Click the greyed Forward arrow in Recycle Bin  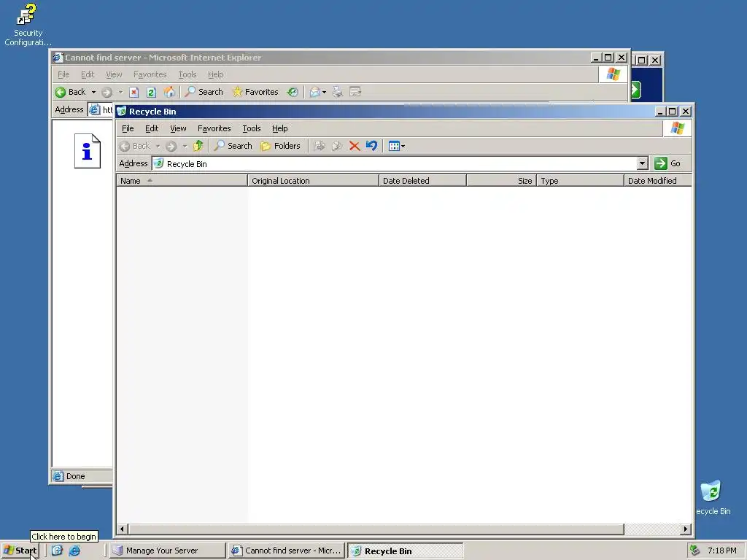coord(171,146)
